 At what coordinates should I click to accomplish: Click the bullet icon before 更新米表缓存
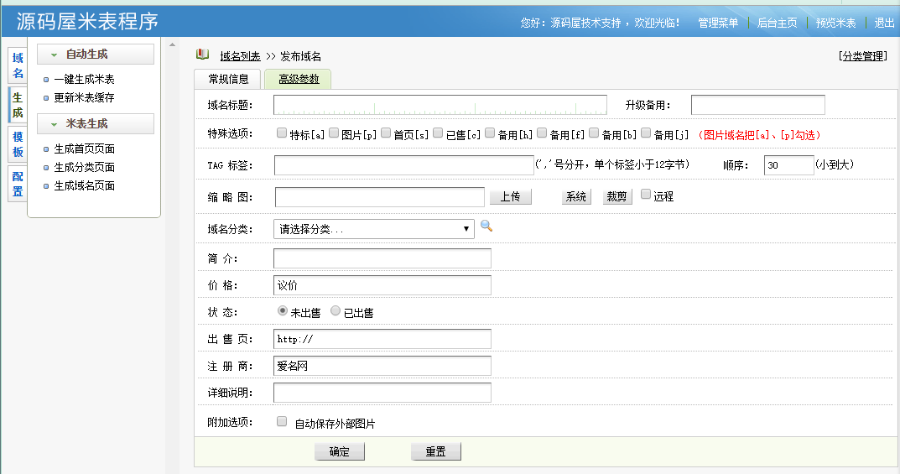click(x=46, y=98)
